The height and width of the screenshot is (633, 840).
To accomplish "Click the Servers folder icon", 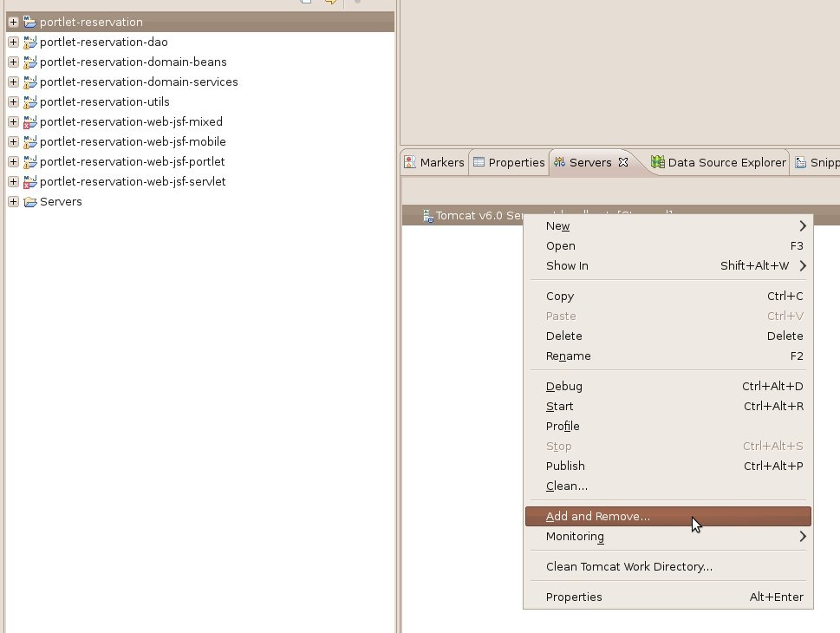I will [x=30, y=202].
